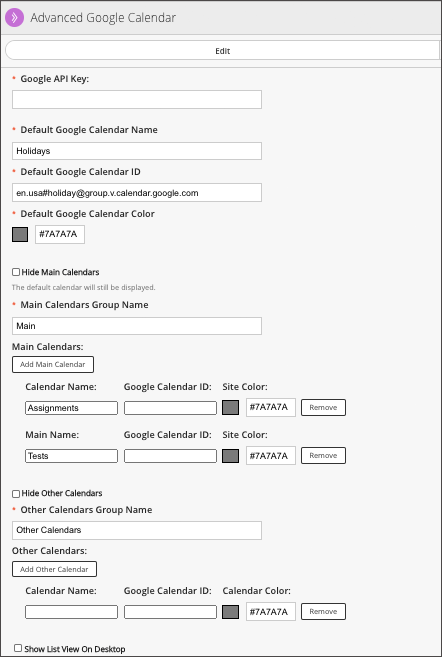Click the Other Calendars color hex field
Viewport: 442px width, 657px height.
[x=271, y=612]
